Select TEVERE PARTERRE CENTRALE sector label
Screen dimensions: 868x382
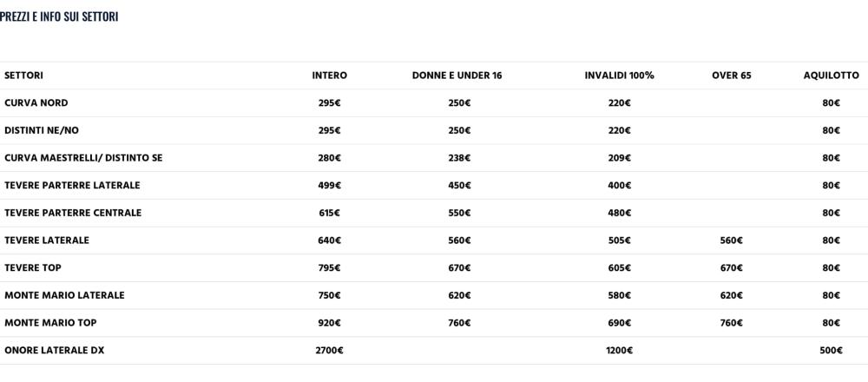(73, 213)
